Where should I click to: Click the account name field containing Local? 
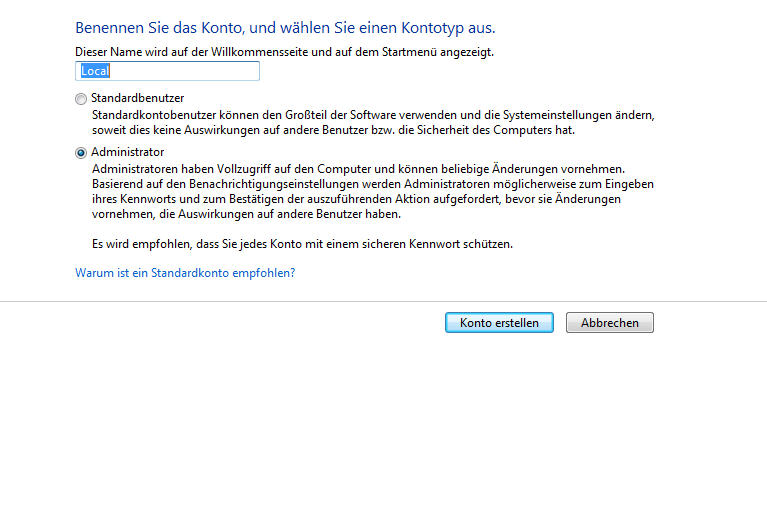click(167, 71)
